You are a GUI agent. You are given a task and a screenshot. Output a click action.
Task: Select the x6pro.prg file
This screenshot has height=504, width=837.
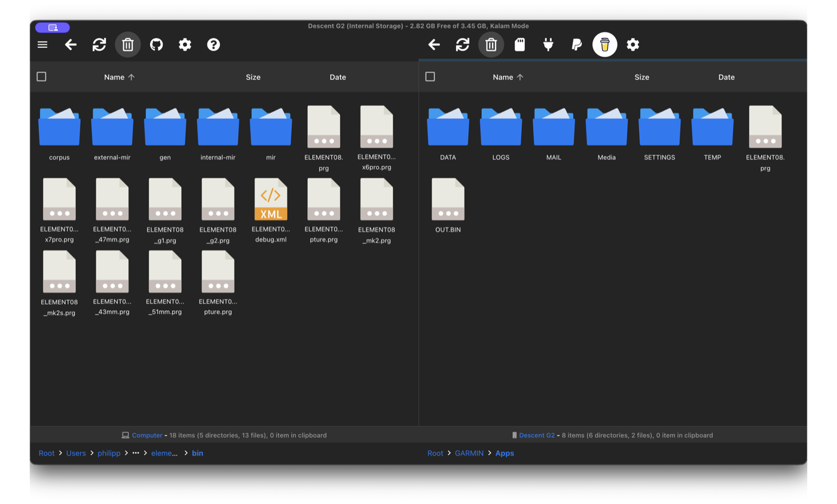point(377,139)
